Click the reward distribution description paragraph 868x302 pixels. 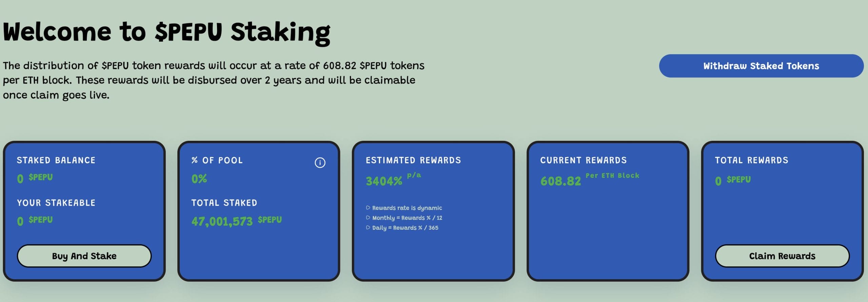(x=214, y=80)
